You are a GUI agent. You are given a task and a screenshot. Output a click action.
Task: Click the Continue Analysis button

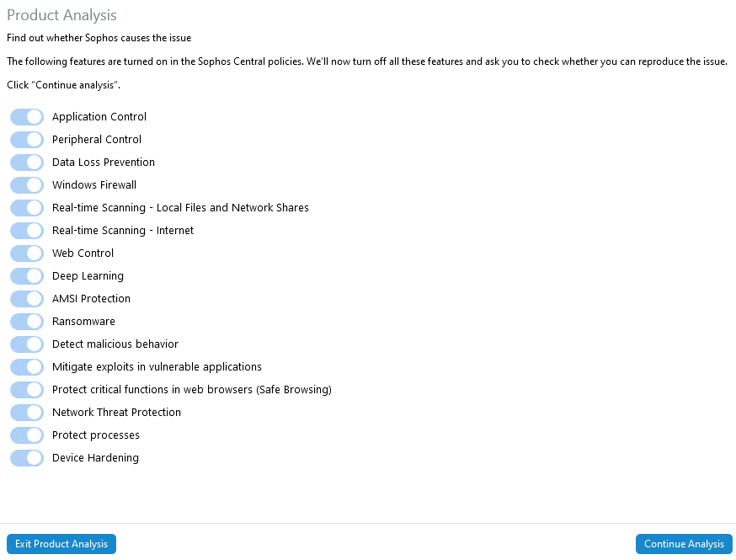pyautogui.click(x=684, y=543)
